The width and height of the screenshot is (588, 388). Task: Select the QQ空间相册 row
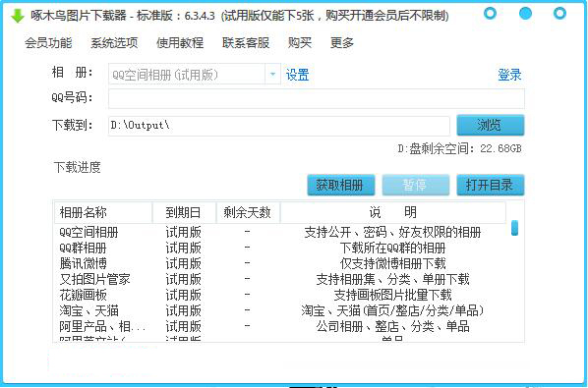coord(280,233)
